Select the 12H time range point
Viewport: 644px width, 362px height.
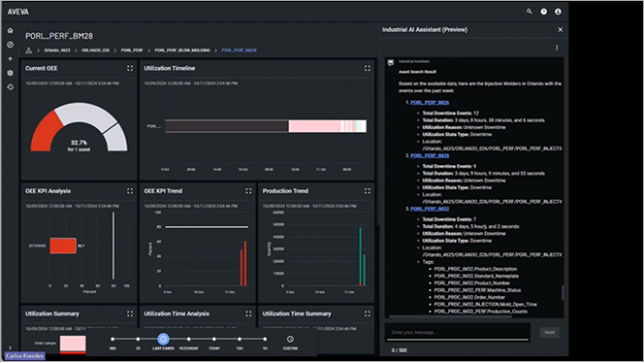[240, 339]
